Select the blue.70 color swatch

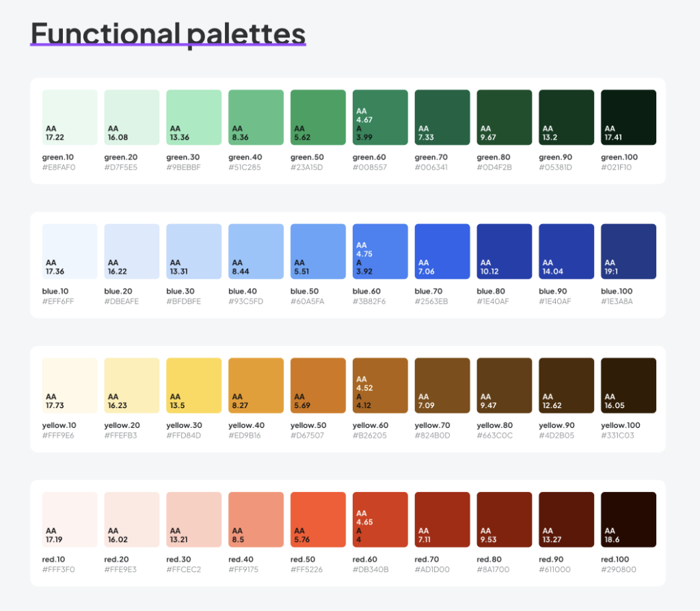point(442,251)
